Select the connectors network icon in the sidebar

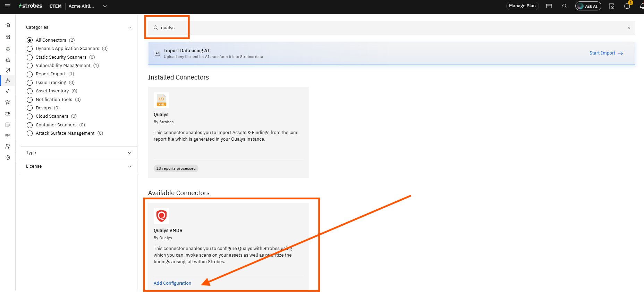8,81
